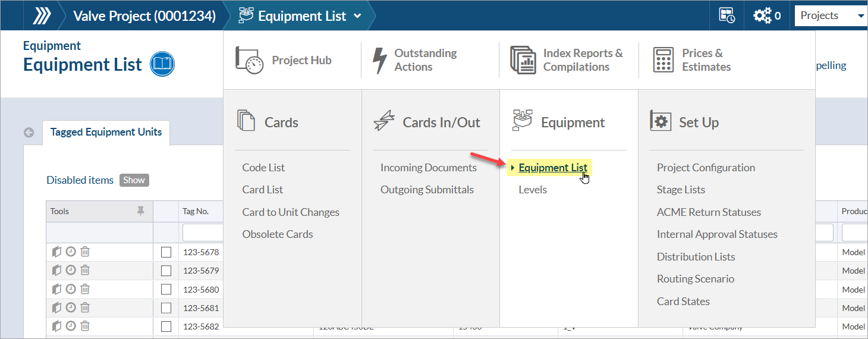The width and height of the screenshot is (868, 339).
Task: Open Card to Unit Changes
Action: (x=291, y=212)
